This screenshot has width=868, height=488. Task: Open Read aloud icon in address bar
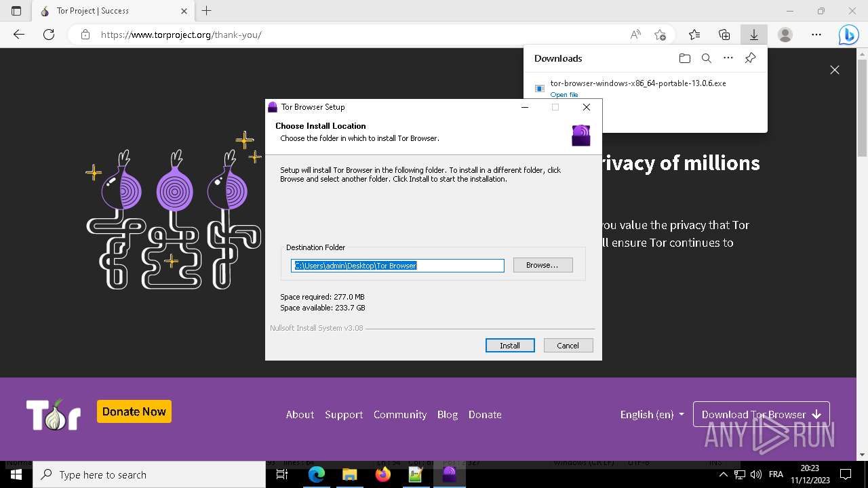click(635, 35)
